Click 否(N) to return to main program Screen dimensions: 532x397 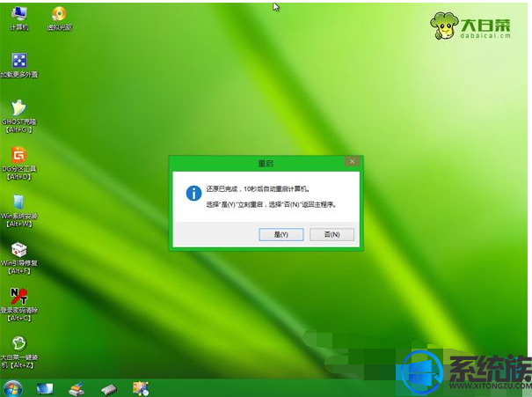pyautogui.click(x=332, y=234)
